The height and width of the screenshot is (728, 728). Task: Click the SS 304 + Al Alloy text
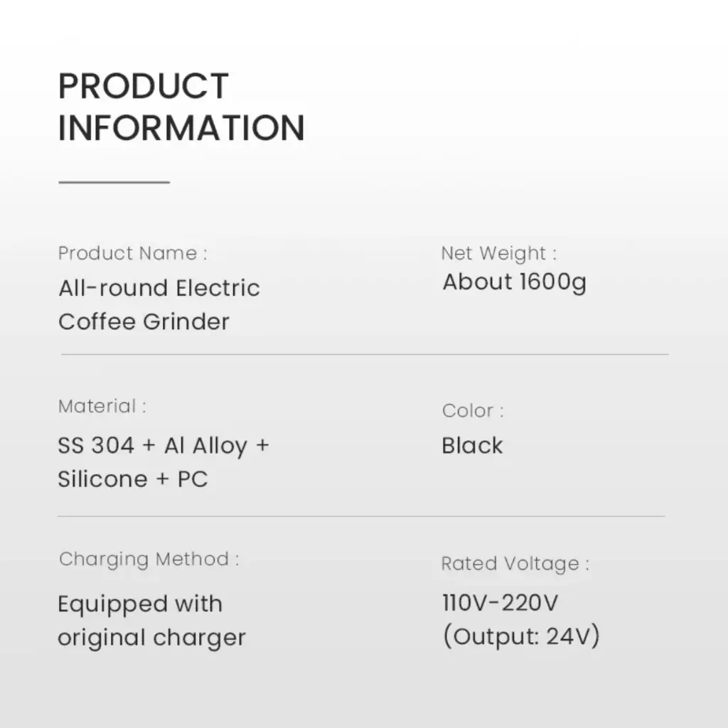[x=164, y=446]
